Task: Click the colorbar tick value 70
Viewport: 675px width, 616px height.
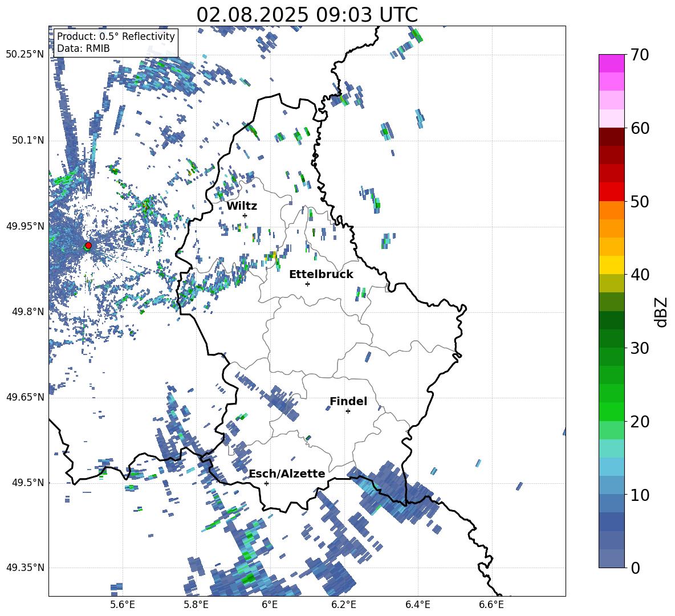Action: [640, 55]
